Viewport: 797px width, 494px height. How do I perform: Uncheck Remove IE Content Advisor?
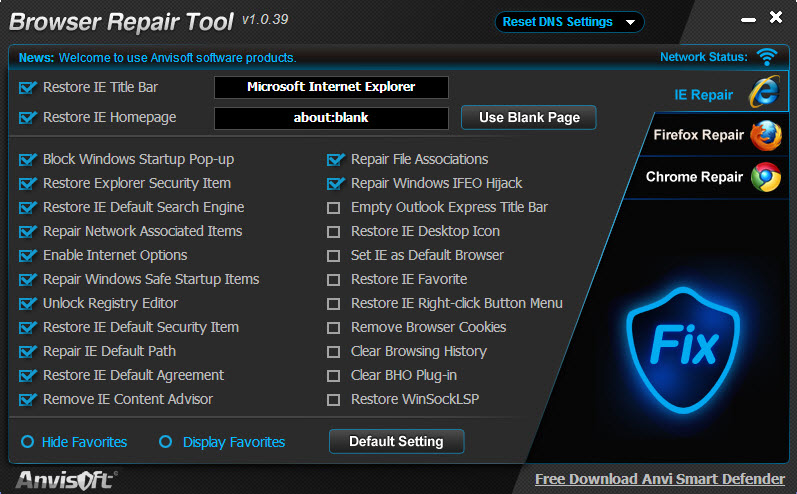27,399
